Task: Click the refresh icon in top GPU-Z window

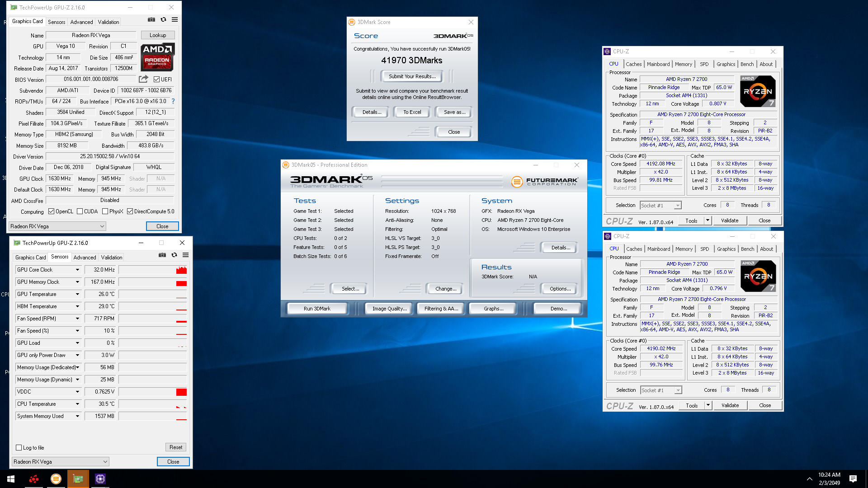Action: pyautogui.click(x=163, y=20)
